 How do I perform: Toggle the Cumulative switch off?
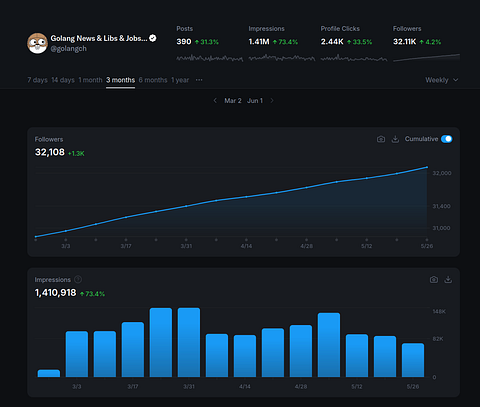(x=447, y=139)
